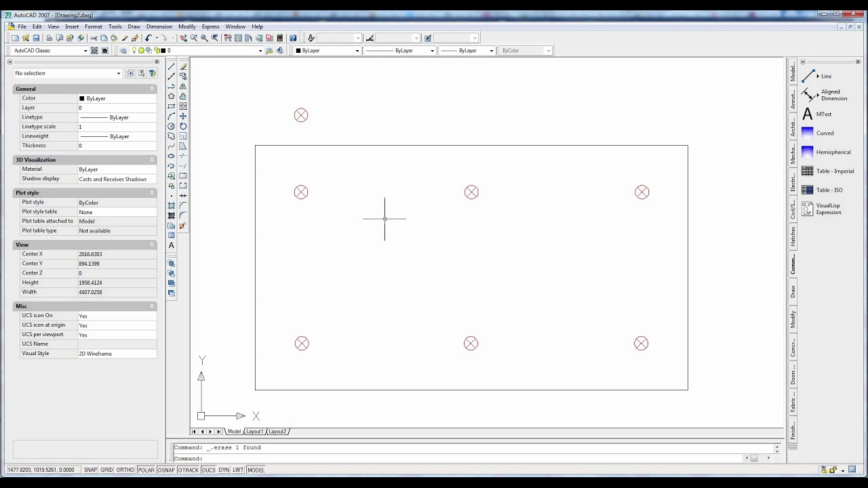Toggle LWT lineweight display
The image size is (868, 488).
(x=238, y=470)
